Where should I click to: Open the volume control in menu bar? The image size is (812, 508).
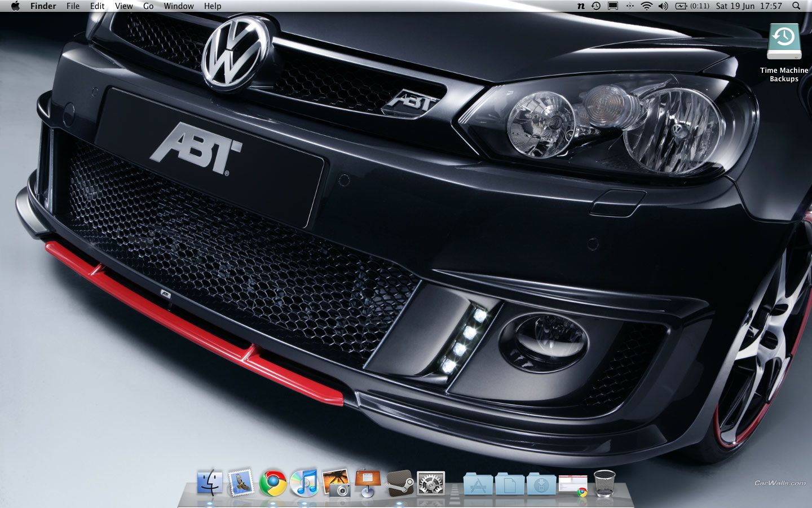663,6
